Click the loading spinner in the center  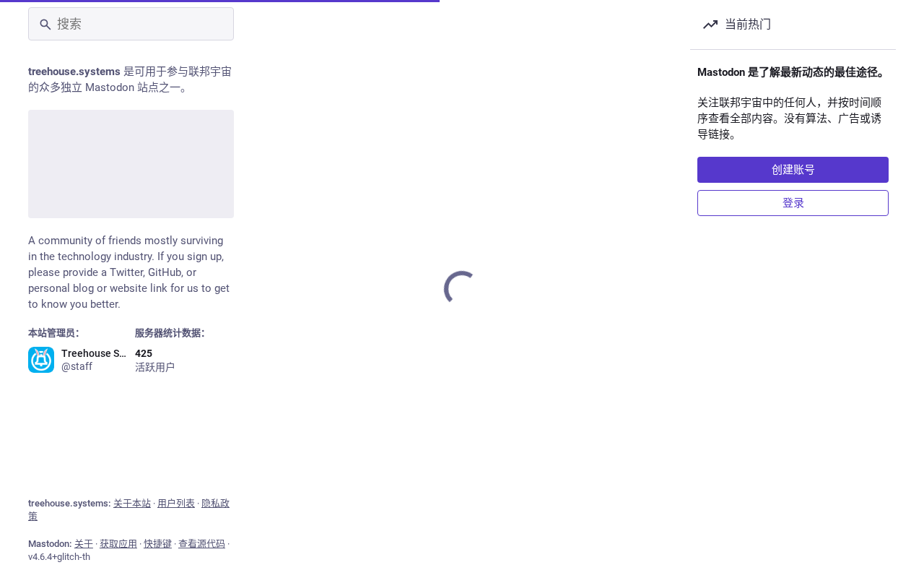click(460, 287)
